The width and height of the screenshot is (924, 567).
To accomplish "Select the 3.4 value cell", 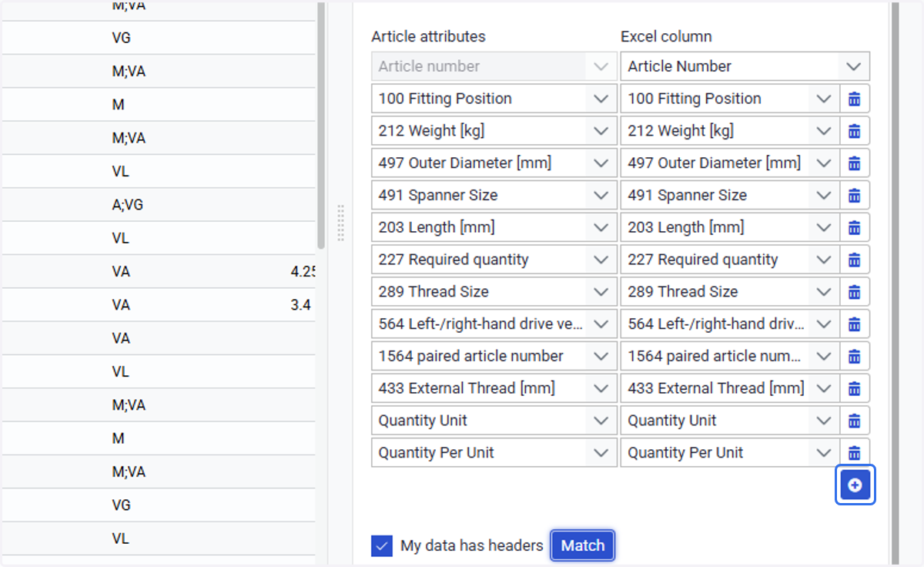I will tap(301, 305).
